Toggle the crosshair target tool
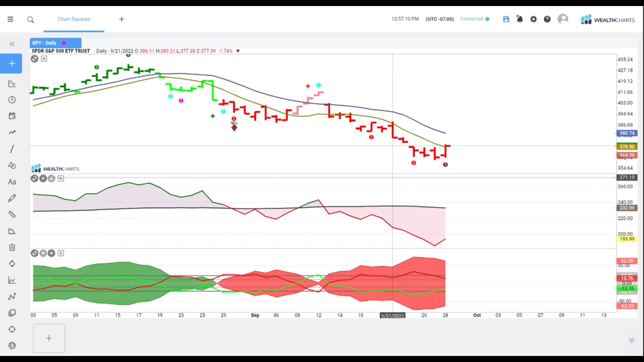644x362 pixels. click(x=12, y=329)
